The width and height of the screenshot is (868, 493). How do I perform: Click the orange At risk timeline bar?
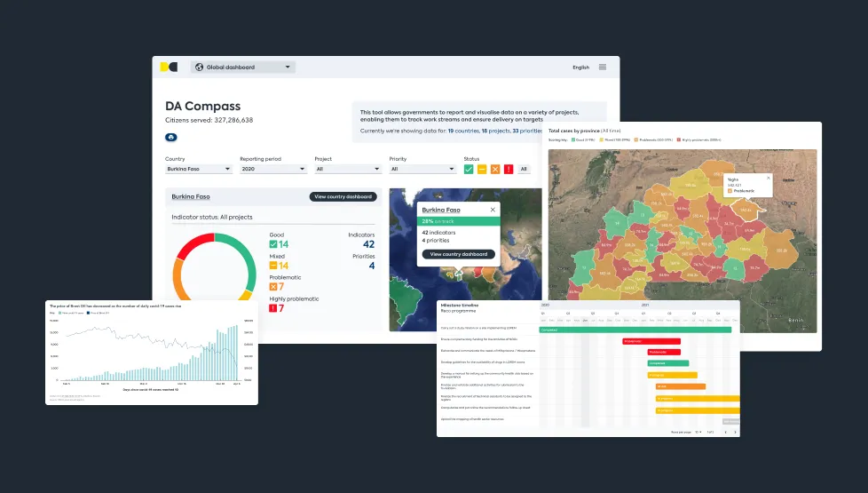click(x=681, y=386)
